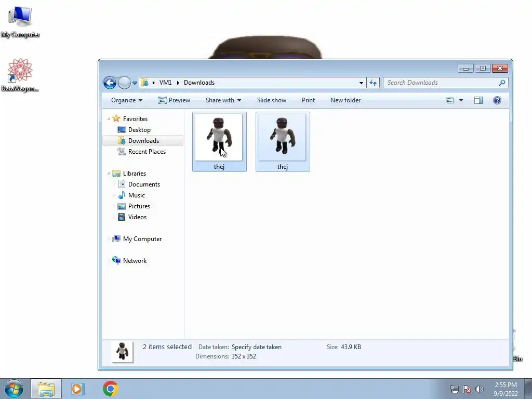This screenshot has height=399, width=532.
Task: Print the selected pictures
Action: [x=308, y=100]
